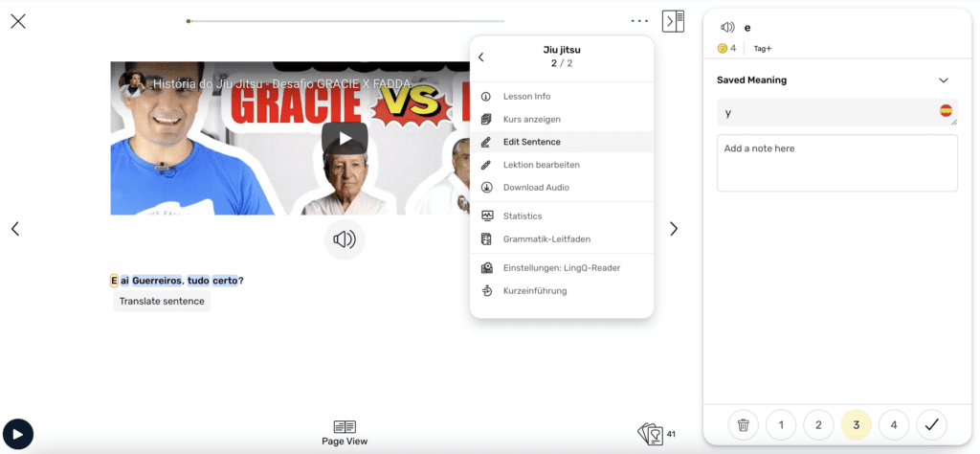Mark word as known with checkmark
Viewport: 980px width, 454px height.
coord(931,424)
